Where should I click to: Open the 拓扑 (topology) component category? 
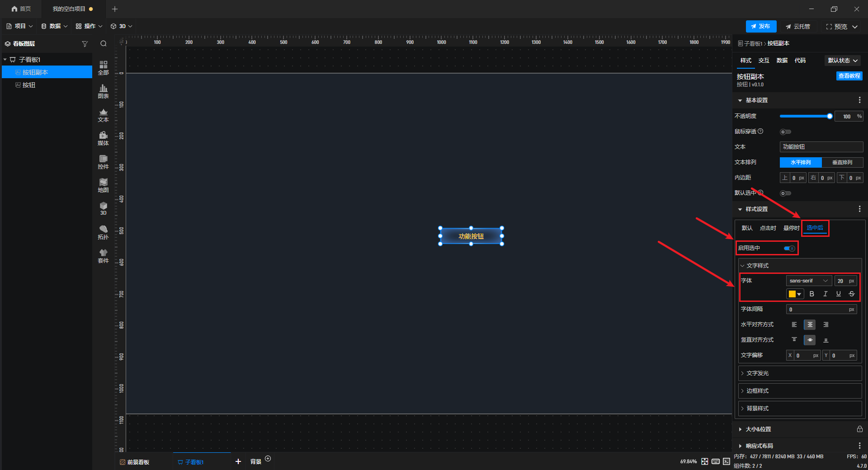point(103,232)
